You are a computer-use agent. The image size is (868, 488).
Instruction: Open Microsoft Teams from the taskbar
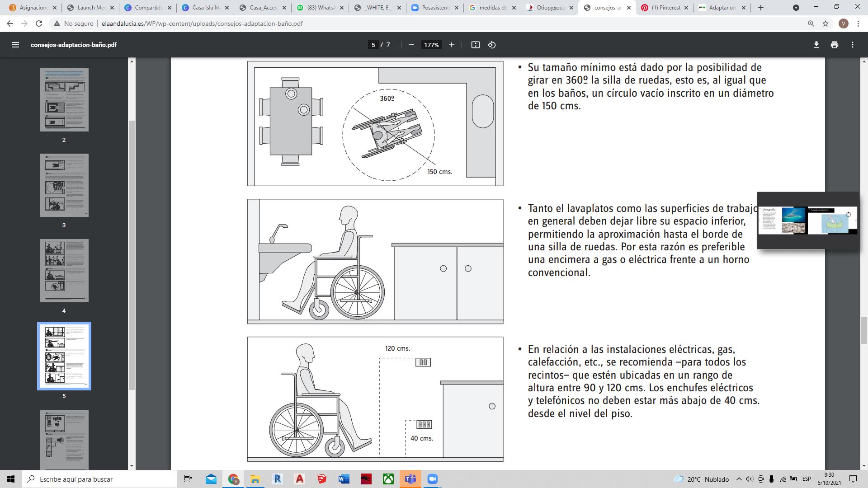coord(410,479)
